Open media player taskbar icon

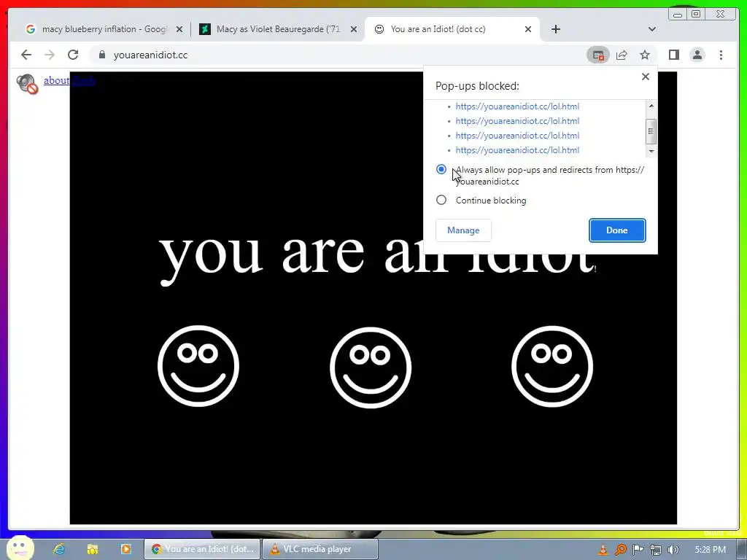pos(125,549)
